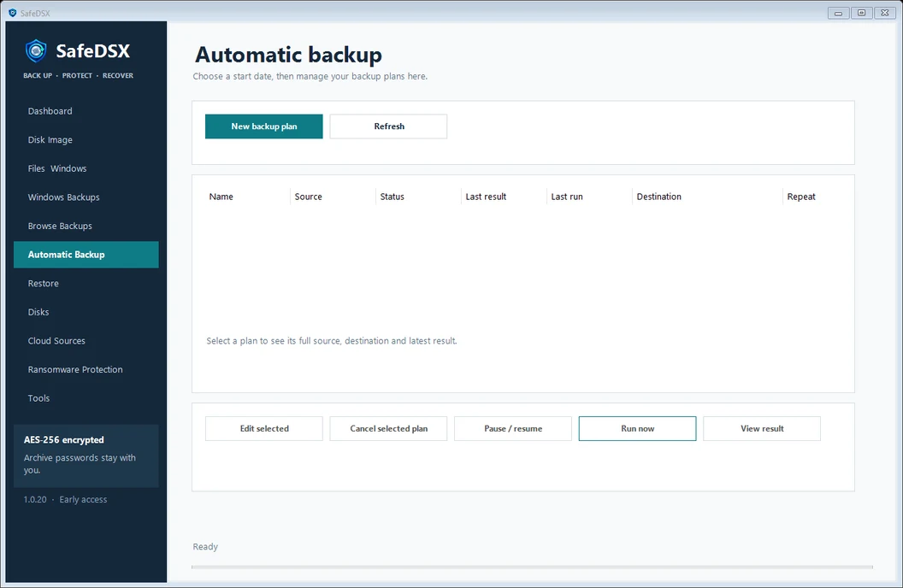The height and width of the screenshot is (588, 903).
Task: Sort by Source column header
Action: [333, 197]
